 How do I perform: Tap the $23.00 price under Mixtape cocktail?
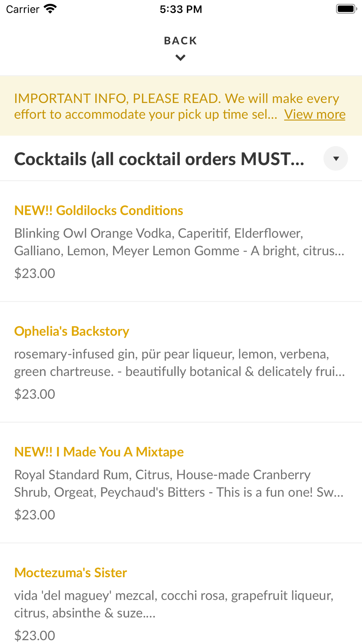(35, 515)
